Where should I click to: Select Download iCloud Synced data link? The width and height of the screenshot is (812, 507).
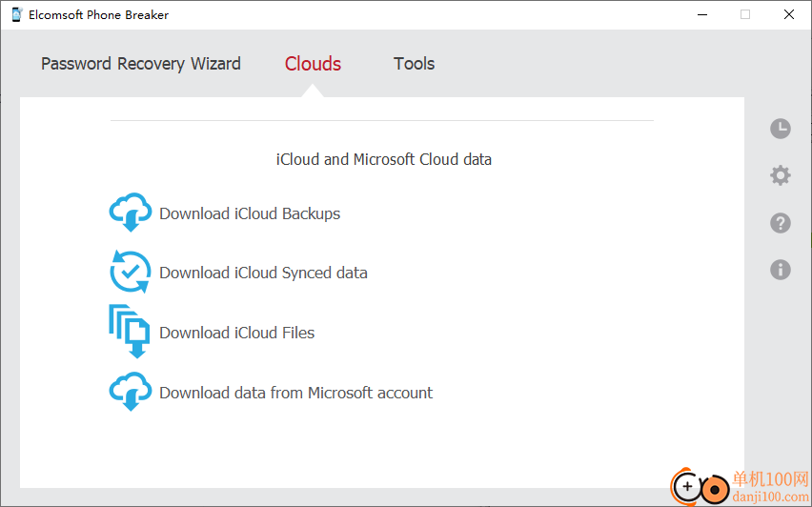coord(263,273)
